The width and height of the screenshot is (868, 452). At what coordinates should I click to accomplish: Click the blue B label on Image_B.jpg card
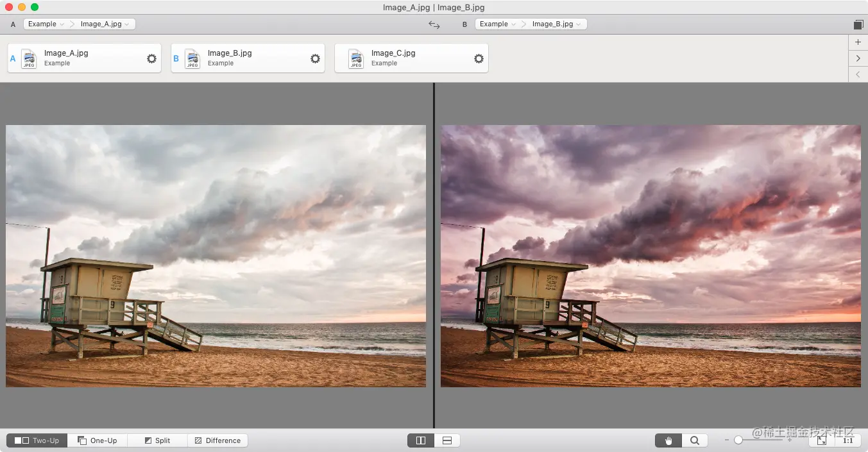point(176,58)
